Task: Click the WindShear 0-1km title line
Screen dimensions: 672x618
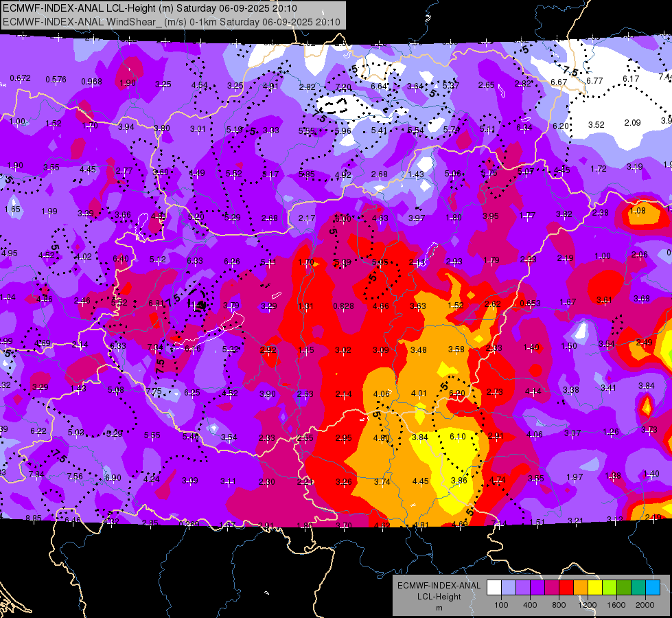Action: (x=172, y=22)
